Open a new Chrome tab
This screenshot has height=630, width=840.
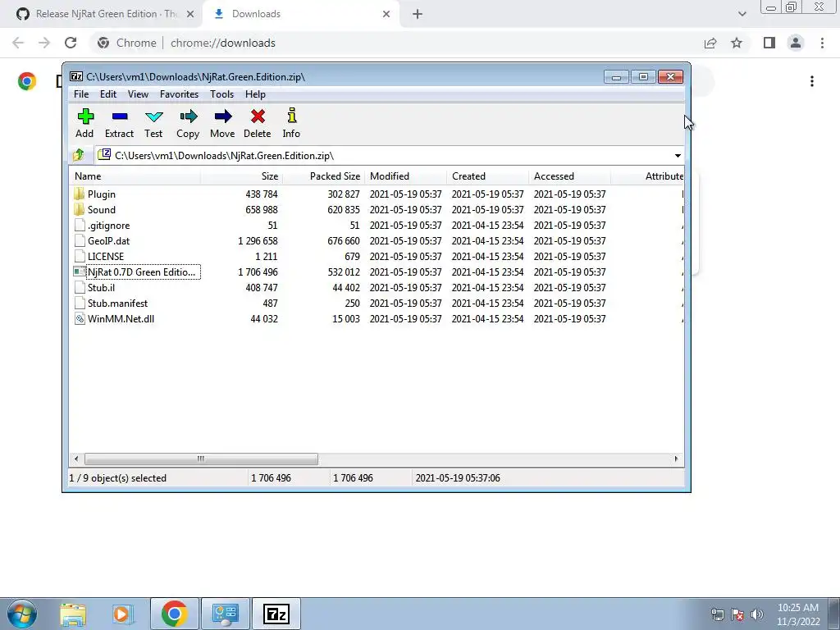pyautogui.click(x=418, y=14)
